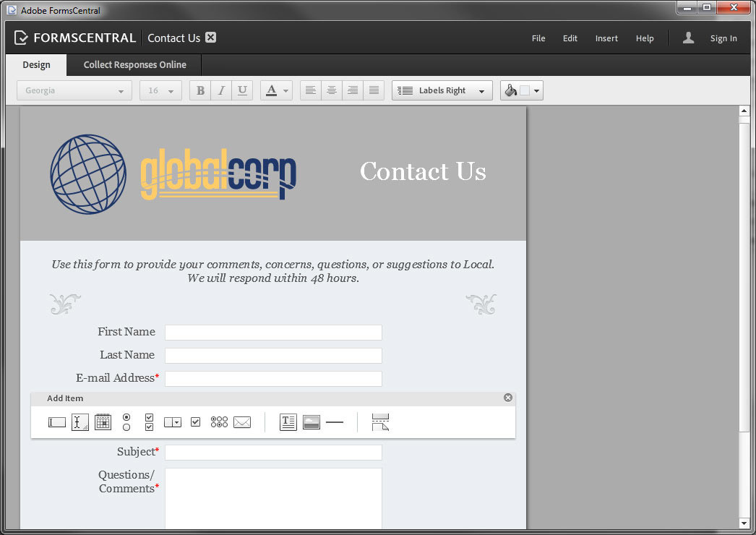This screenshot has height=535, width=756.
Task: Click the background color swatch
Action: tap(525, 90)
